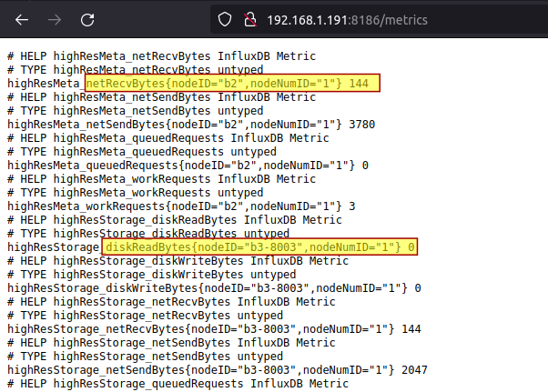Open the shield tracking protection icon

pyautogui.click(x=225, y=19)
